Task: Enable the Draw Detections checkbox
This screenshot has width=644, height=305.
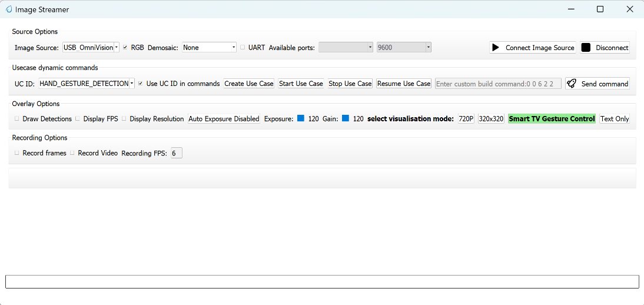Action: click(x=16, y=119)
